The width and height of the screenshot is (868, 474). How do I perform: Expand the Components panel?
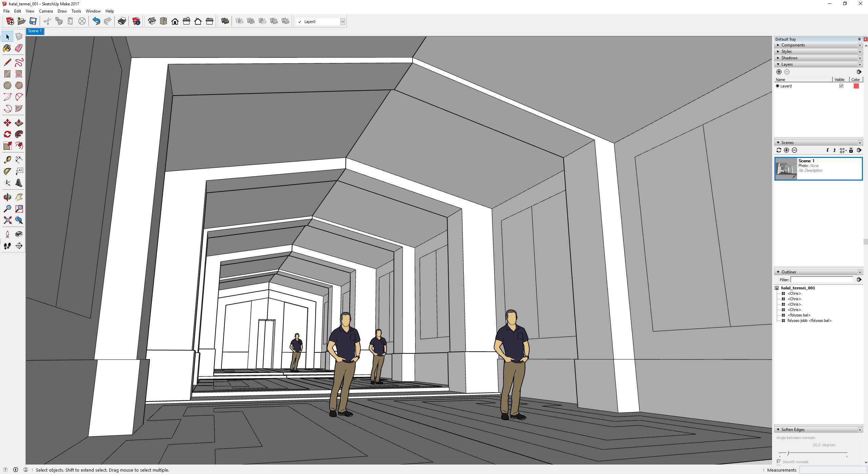point(793,45)
